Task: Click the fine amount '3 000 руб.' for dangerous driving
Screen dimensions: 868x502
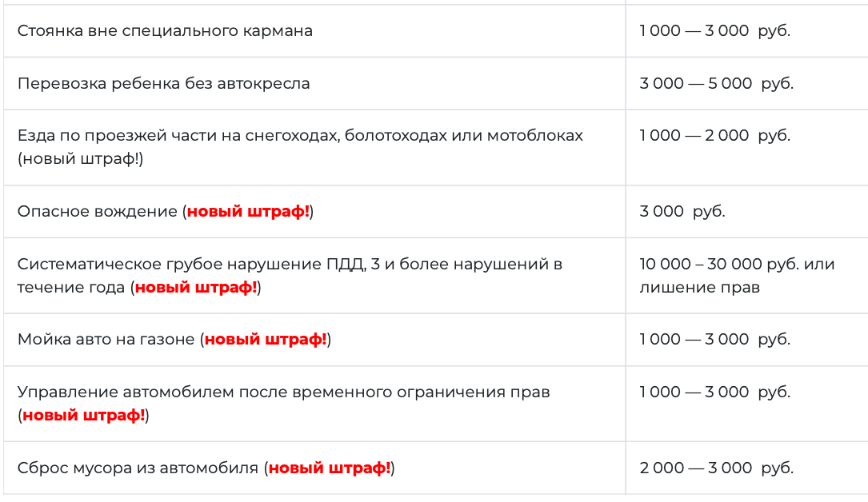Action: (682, 211)
